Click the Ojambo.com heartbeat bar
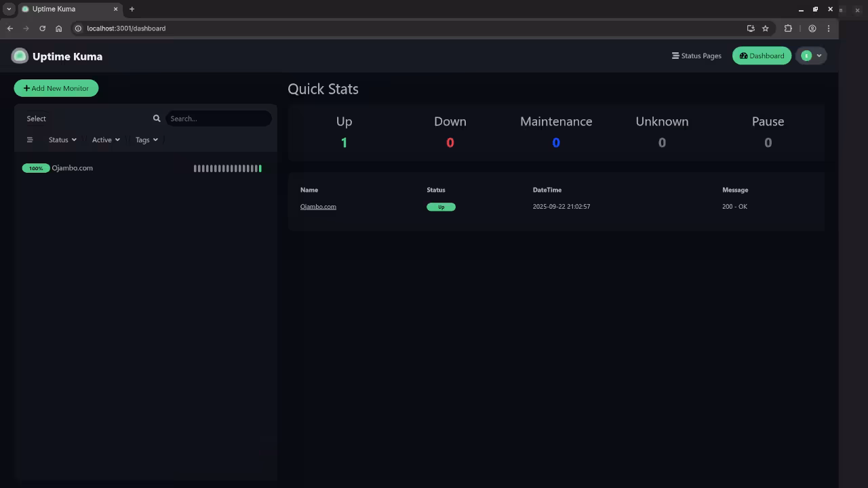Viewport: 868px width, 488px height. [227, 168]
